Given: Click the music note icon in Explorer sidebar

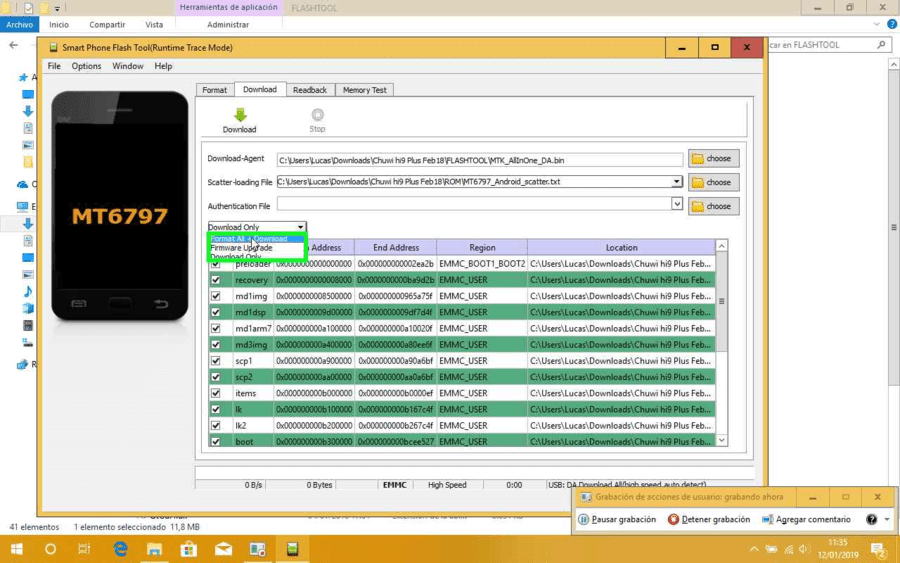Looking at the screenshot, I should point(28,291).
